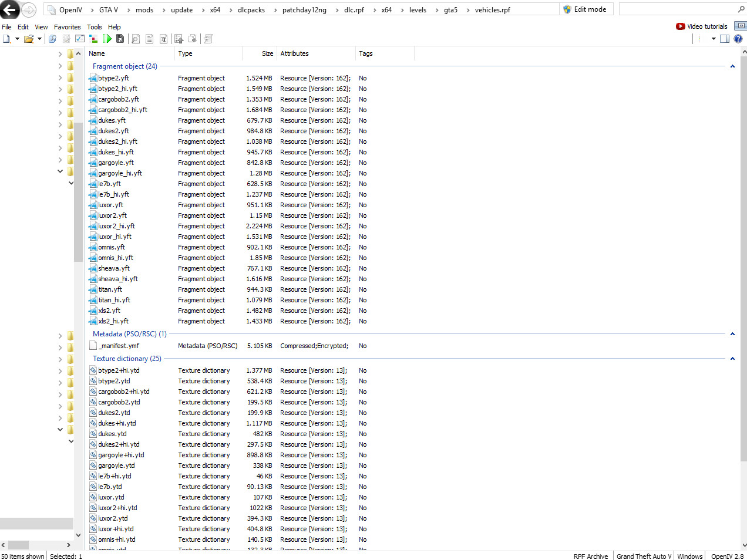Screen dimensions: 747x560
Task: Sort by the Attributes column header
Action: [316, 53]
